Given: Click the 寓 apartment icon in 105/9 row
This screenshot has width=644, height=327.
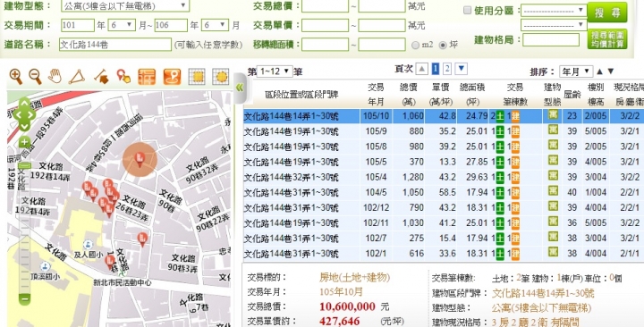Looking at the screenshot, I should (x=553, y=130).
